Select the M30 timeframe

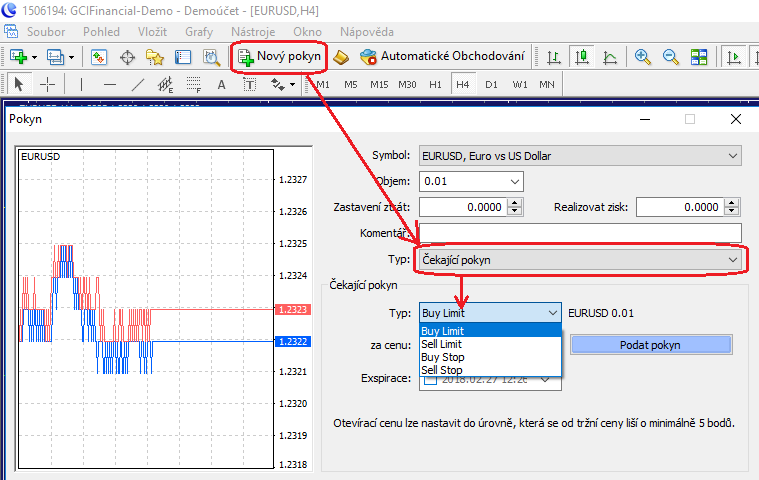pos(407,85)
